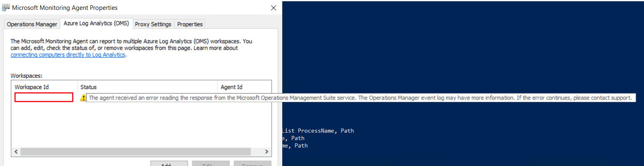Select the Azure Log Analytics (OMS) tab
644x166 pixels.
pyautogui.click(x=96, y=23)
